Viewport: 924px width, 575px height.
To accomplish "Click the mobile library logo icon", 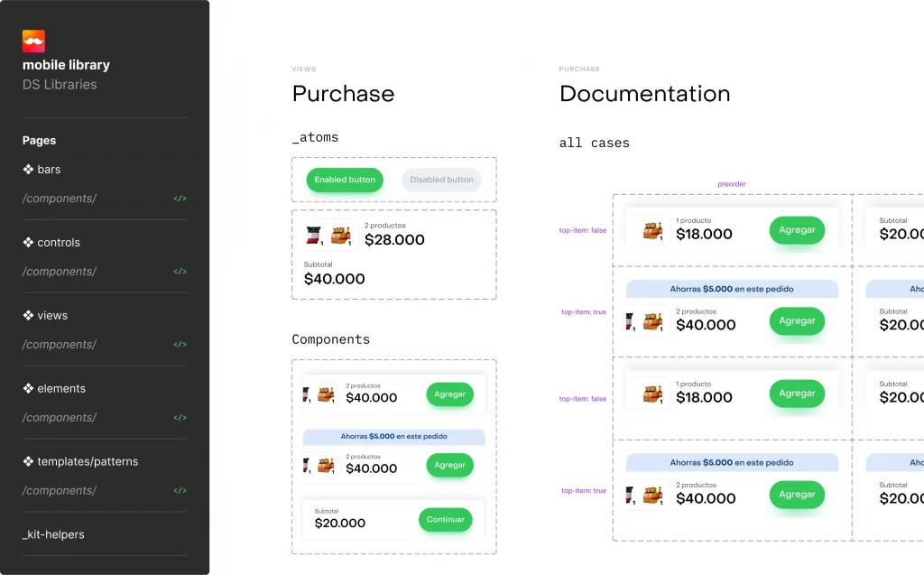I will (x=33, y=41).
